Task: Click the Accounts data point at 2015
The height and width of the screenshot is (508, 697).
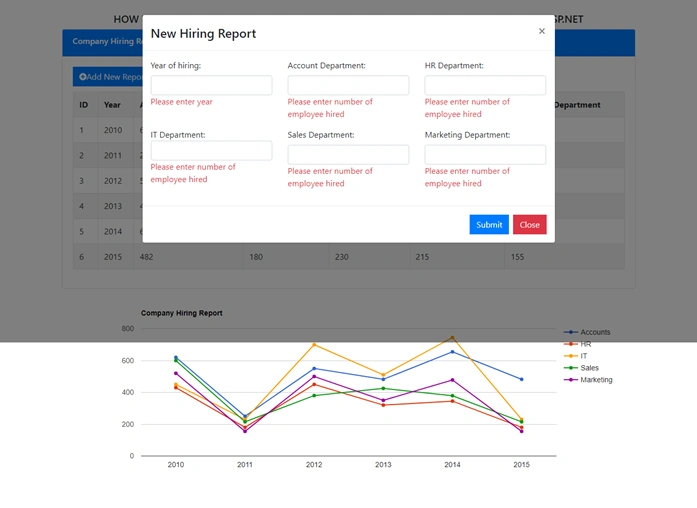Action: [521, 380]
